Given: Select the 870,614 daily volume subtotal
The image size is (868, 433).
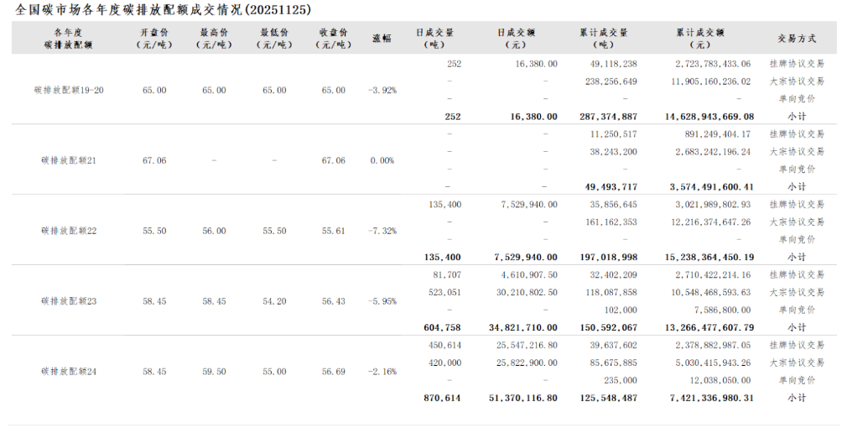Looking at the screenshot, I should [442, 398].
